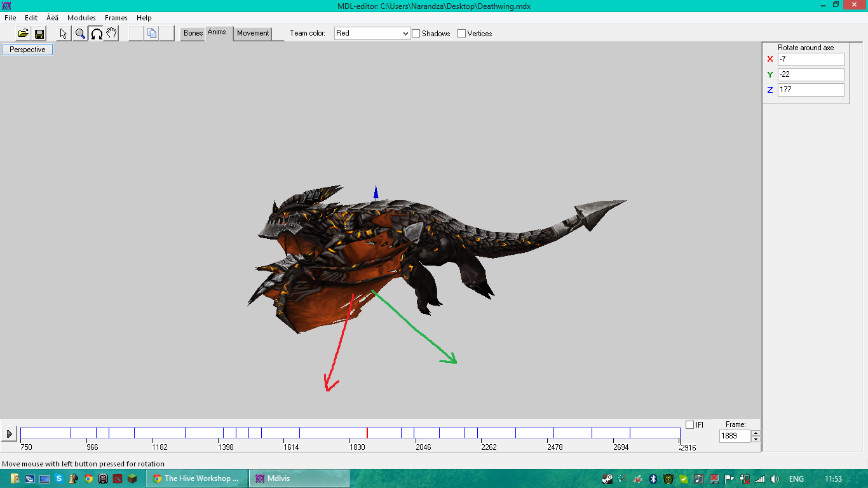Open the network signal tray icon
Image resolution: width=868 pixels, height=488 pixels.
(760, 479)
